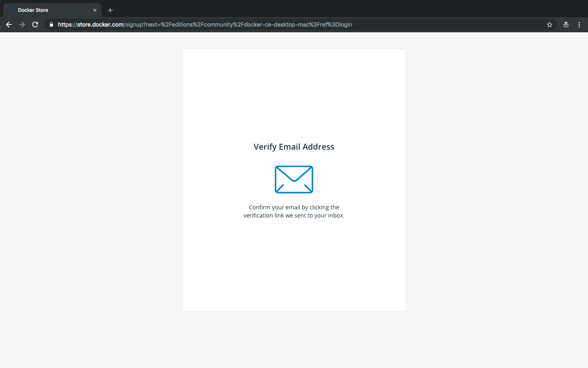Click the Docker favicon in the tab
The image size is (588, 368).
pos(11,10)
